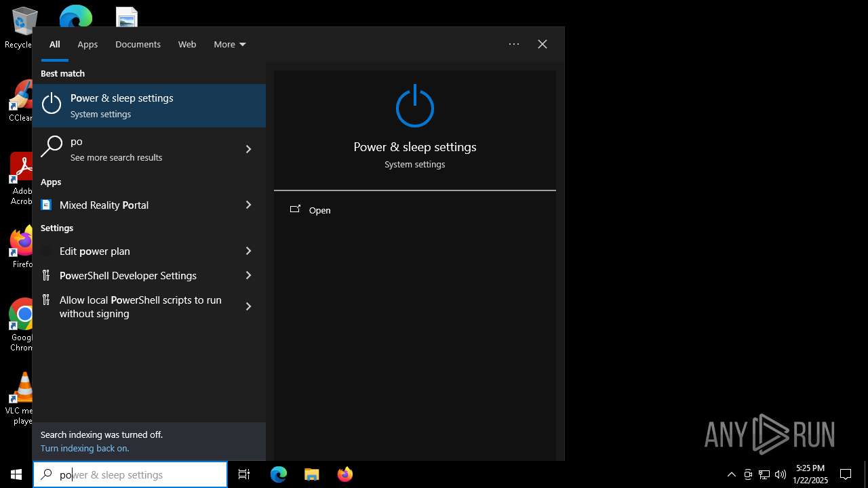Screen dimensions: 868x488
Task: Click the Open icon in preview pane
Action: point(295,209)
